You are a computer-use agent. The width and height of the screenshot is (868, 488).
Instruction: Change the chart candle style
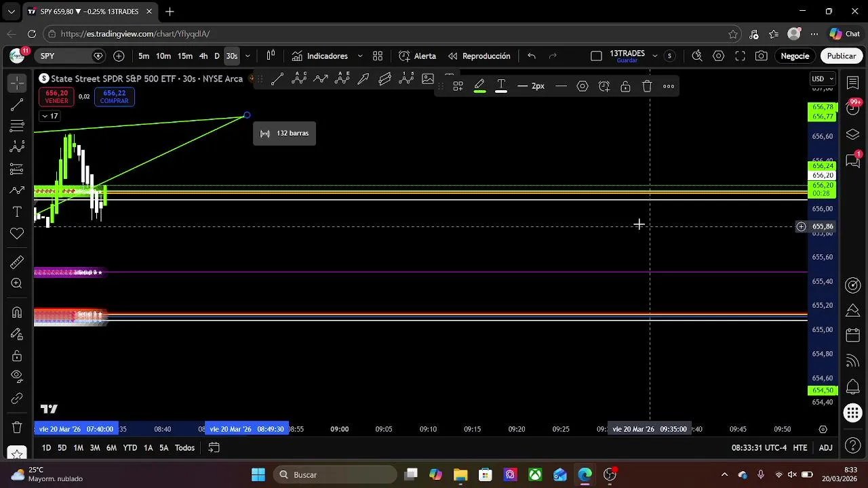pyautogui.click(x=271, y=56)
